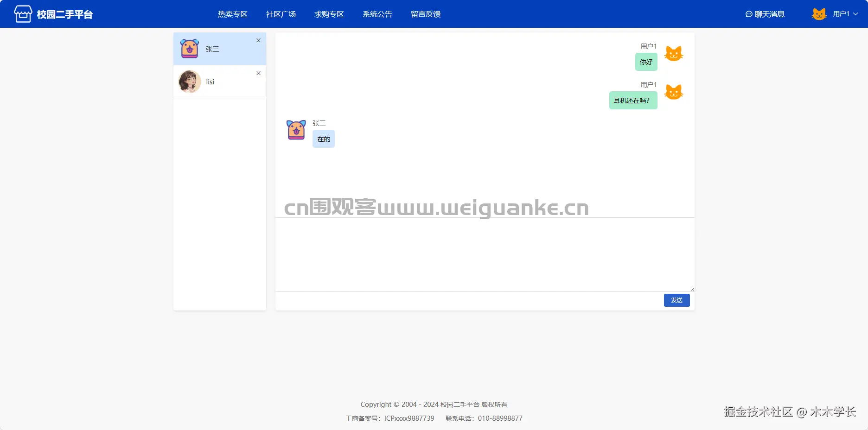This screenshot has height=430, width=868.
Task: Click the 发送 send button
Action: pyautogui.click(x=677, y=300)
